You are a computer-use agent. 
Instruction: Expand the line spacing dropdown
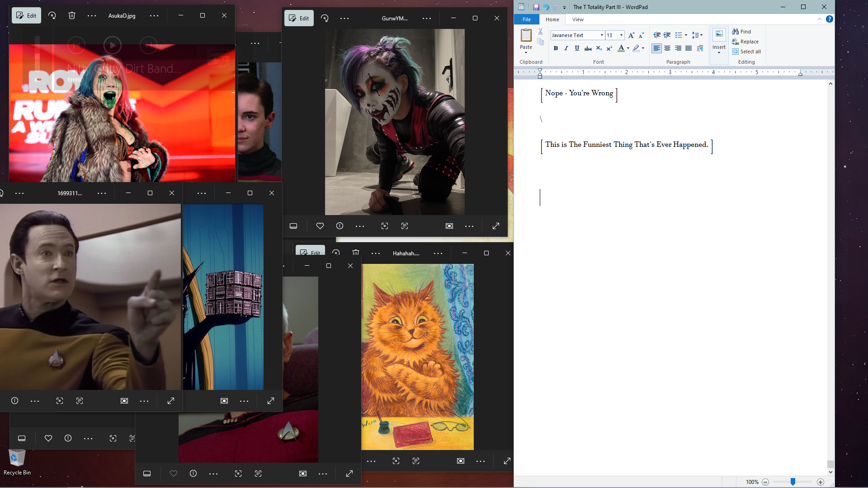tap(702, 35)
